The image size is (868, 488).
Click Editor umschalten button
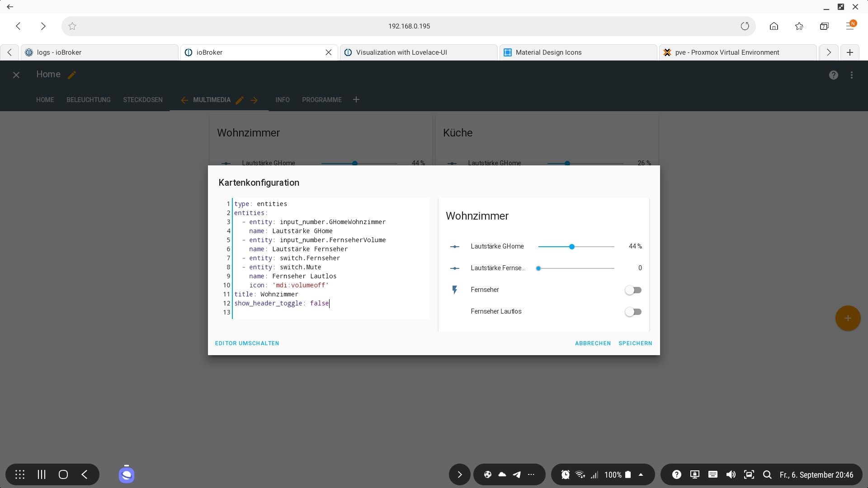[x=247, y=343]
